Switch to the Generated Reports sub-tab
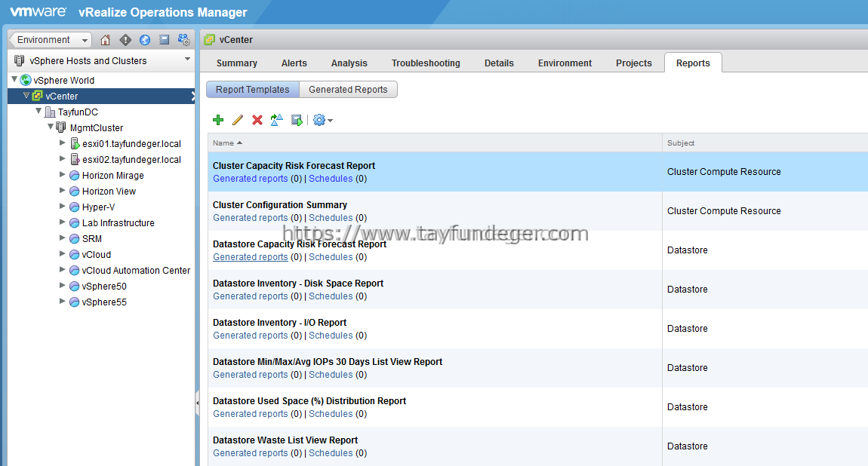This screenshot has height=466, width=868. tap(348, 90)
